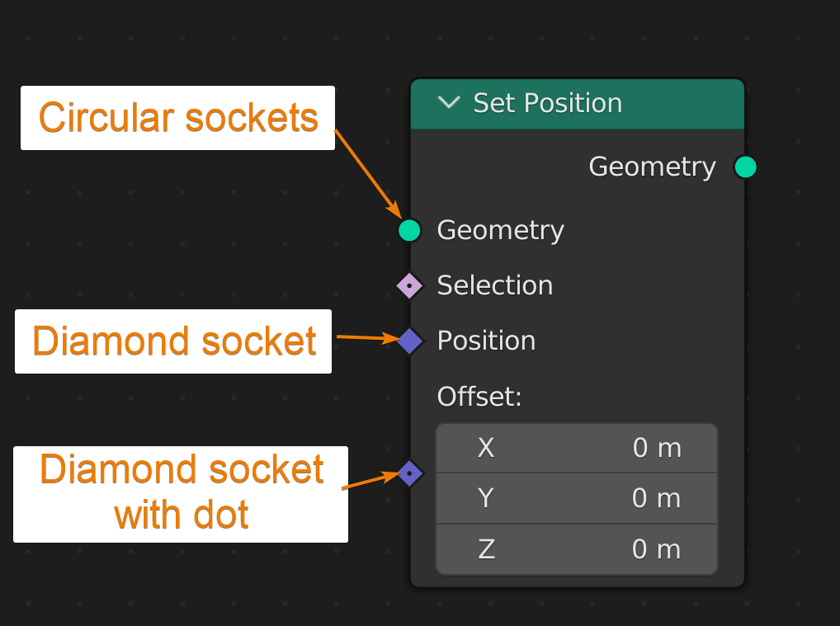Click the X offset value field
This screenshot has height=626, width=840.
click(x=576, y=448)
